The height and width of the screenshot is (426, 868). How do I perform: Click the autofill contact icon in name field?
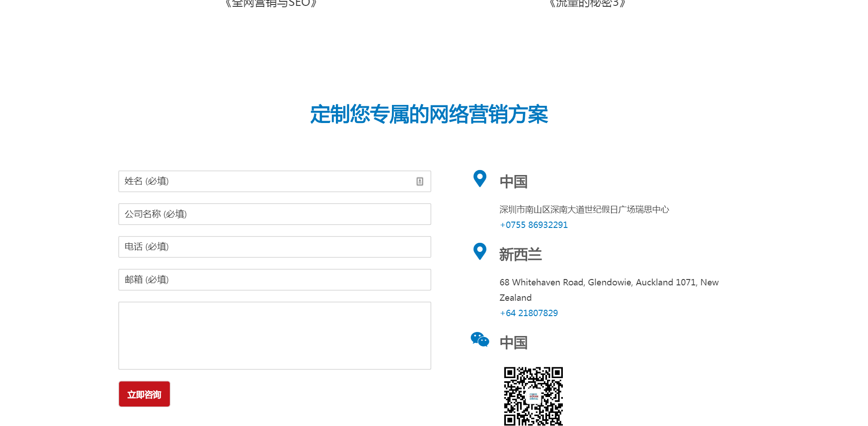coord(420,181)
